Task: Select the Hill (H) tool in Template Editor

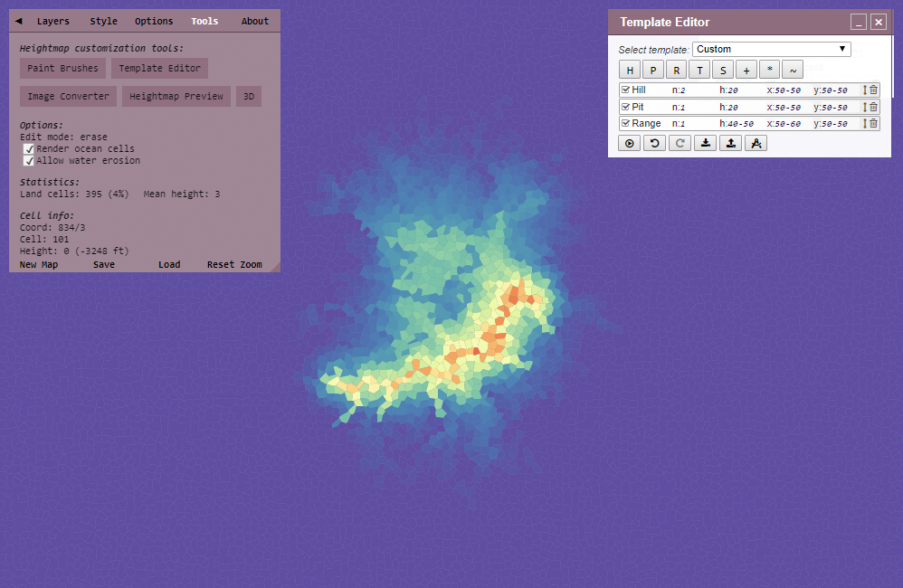Action: 630,69
